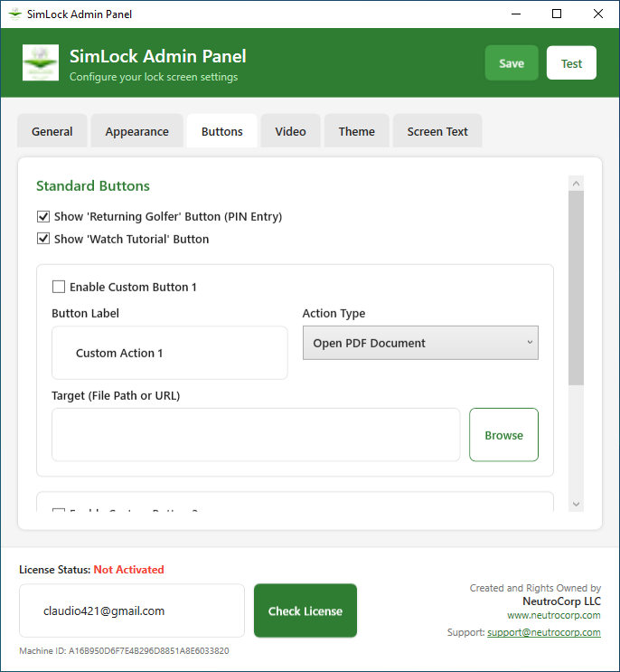The height and width of the screenshot is (672, 620).
Task: Open the Action Type dropdown
Action: [x=420, y=344]
